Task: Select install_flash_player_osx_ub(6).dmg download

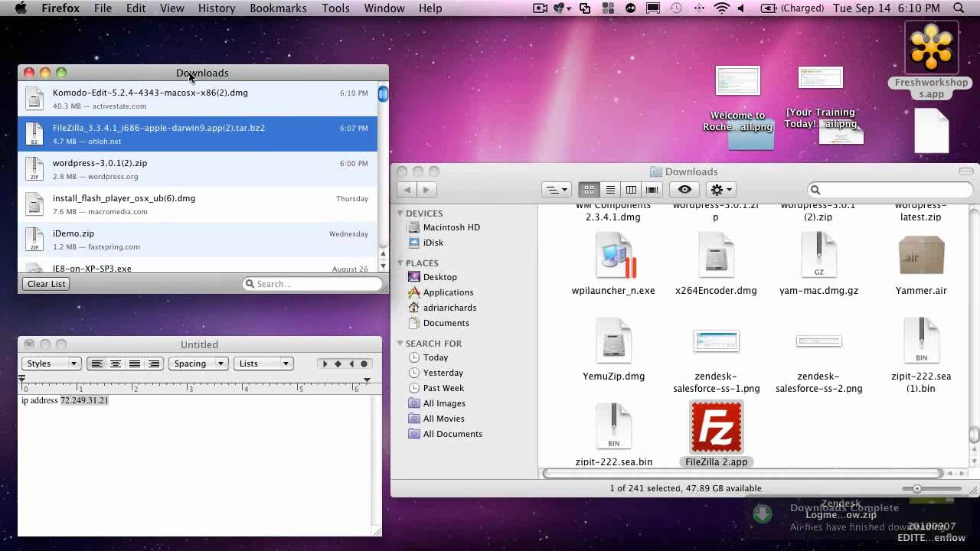Action: pos(198,204)
